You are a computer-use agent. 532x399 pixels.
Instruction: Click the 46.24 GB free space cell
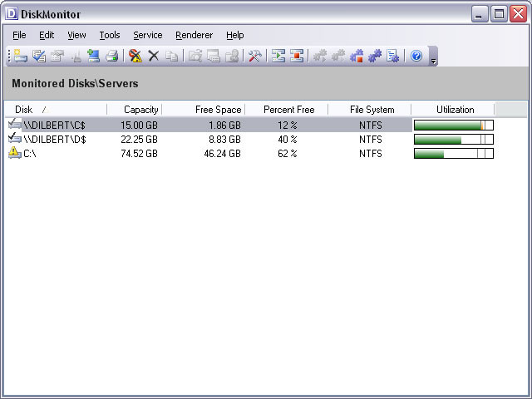(222, 154)
